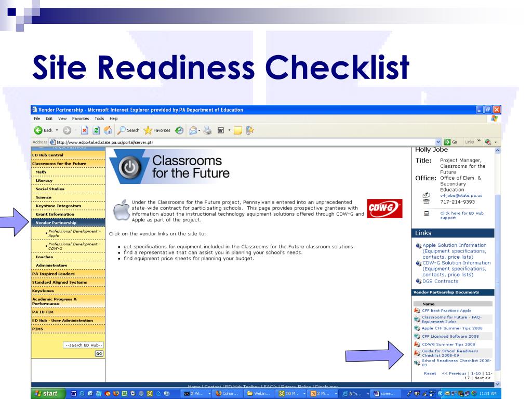Viewport: 532px width, 399px height.
Task: Open the Search pane in the toolbar
Action: point(128,130)
